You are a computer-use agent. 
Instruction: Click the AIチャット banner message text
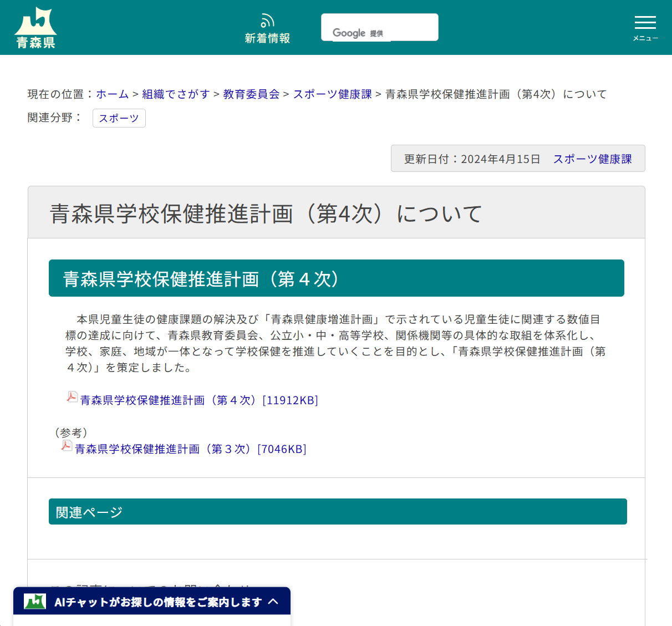tap(155, 600)
